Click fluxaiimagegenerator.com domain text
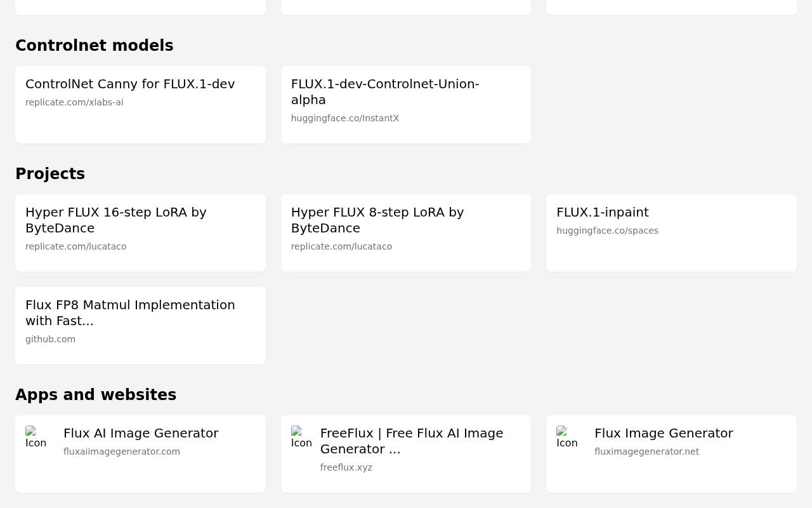 click(x=122, y=451)
